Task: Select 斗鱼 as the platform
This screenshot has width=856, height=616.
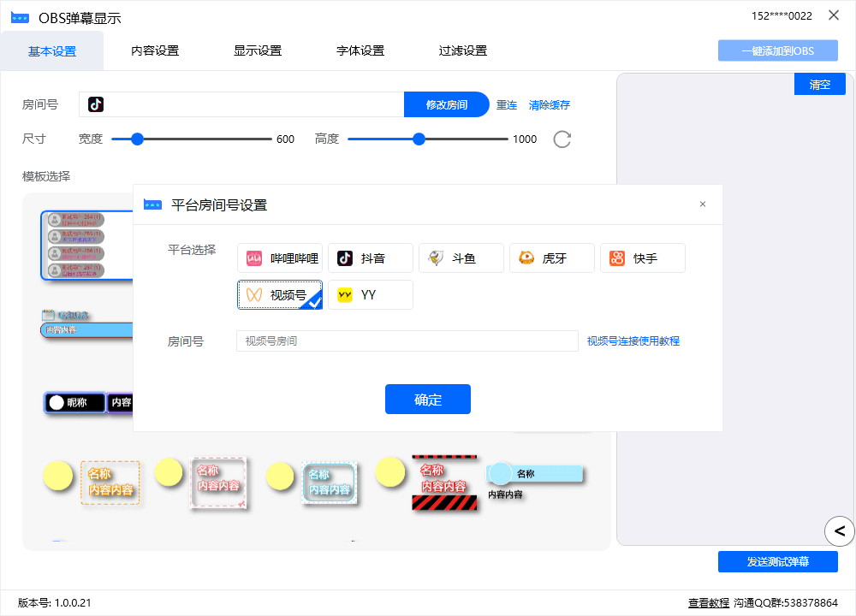Action: pyautogui.click(x=461, y=258)
